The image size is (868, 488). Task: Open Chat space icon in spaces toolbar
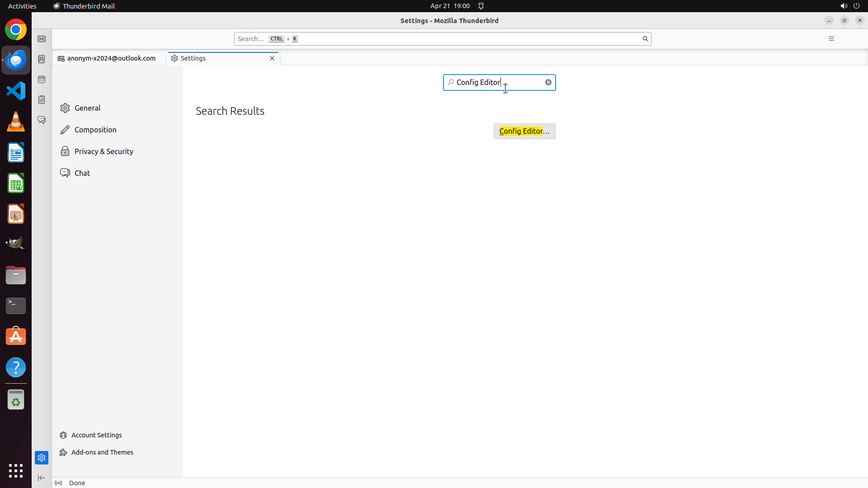click(42, 120)
